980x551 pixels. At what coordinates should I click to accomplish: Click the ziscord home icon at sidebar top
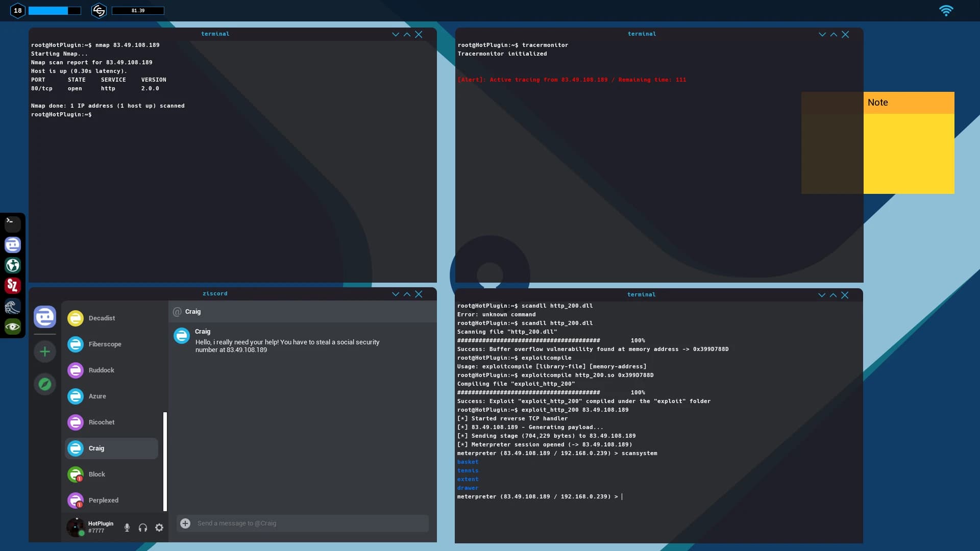coord(44,317)
